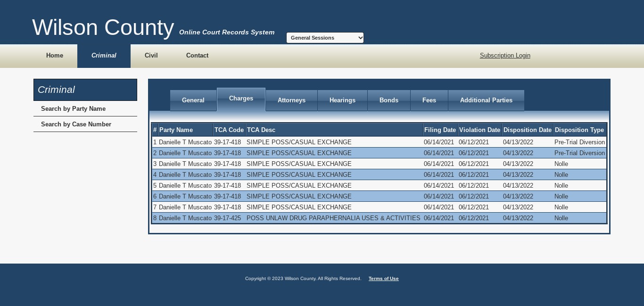Click POSS UNLAW DRUG PARAPHERNALIA description
Image resolution: width=644 pixels, height=306 pixels.
tap(333, 218)
